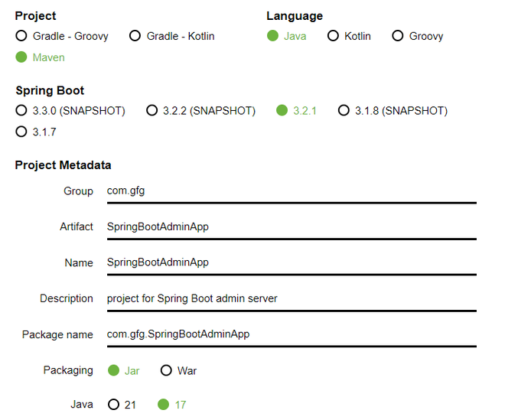Choose Gradle - Kotlin as project type
505x420 pixels.
[135, 36]
